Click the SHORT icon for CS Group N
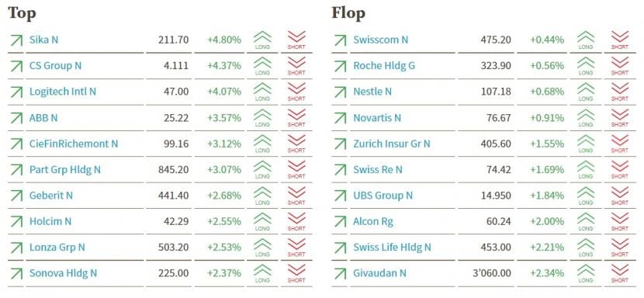Image resolution: width=644 pixels, height=298 pixels. click(296, 66)
